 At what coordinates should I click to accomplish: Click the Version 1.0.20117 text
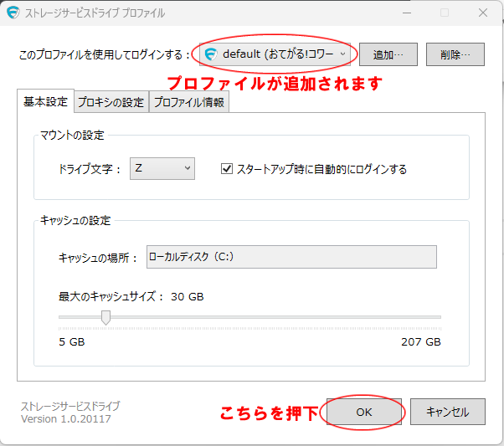pyautogui.click(x=66, y=419)
